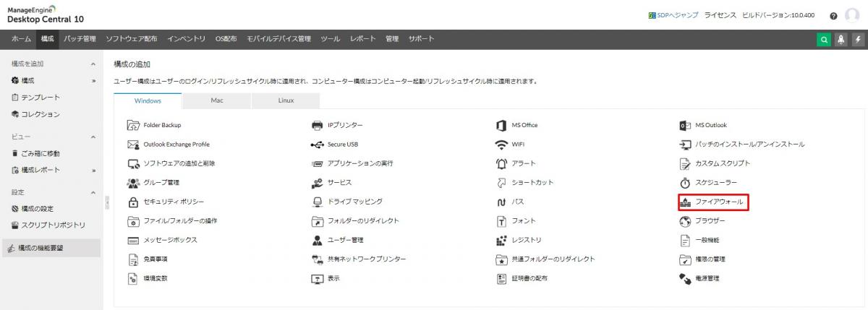Screen dimensions: 868x310
Task: Expand the 構成 submenu arrow in sidebar
Action: (x=93, y=81)
